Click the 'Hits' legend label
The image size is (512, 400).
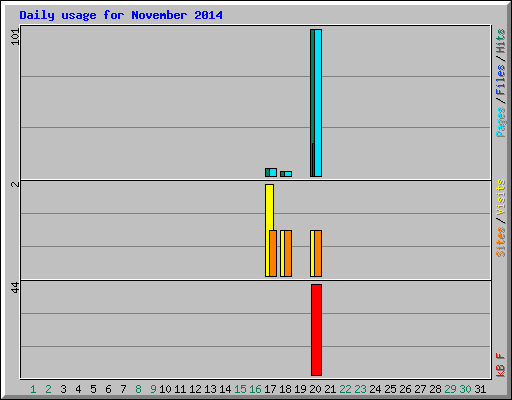tap(500, 41)
